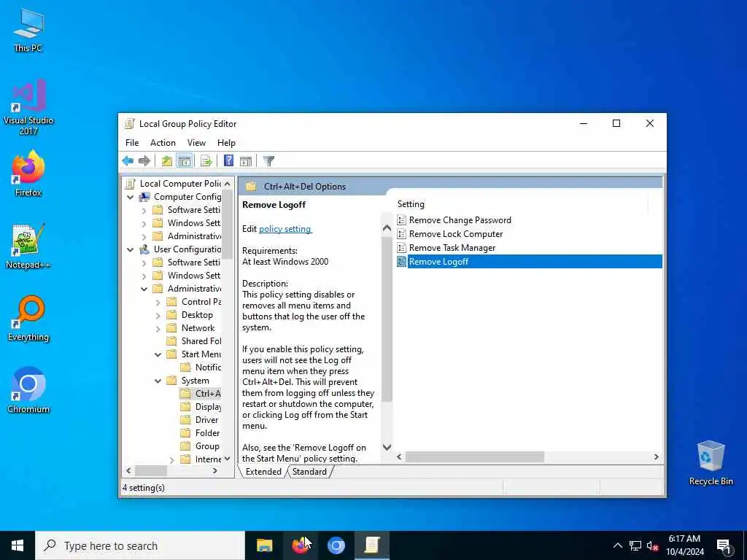Collapse Computer Configuration tree node
747x560 pixels.
click(x=130, y=197)
